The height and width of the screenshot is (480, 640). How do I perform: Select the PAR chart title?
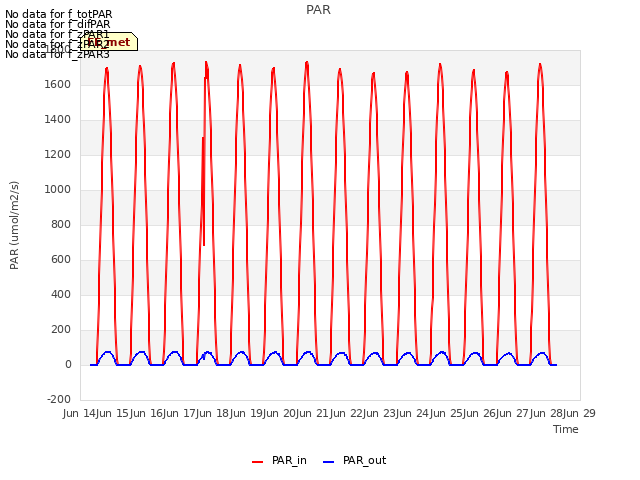318,10
